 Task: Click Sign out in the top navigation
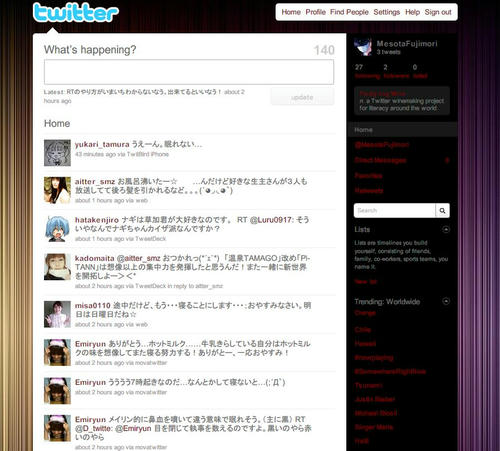click(438, 12)
